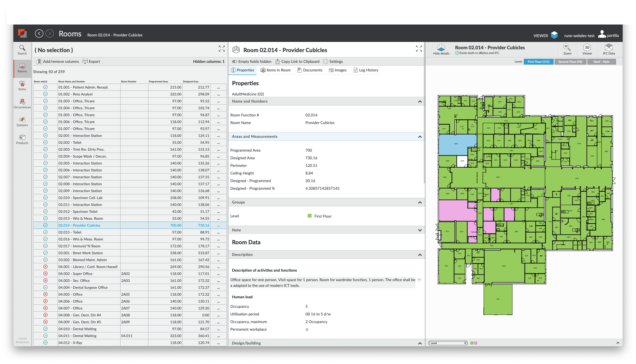Screen dimensions: 636x364
Task: Expand the Note section
Action: [x=420, y=230]
